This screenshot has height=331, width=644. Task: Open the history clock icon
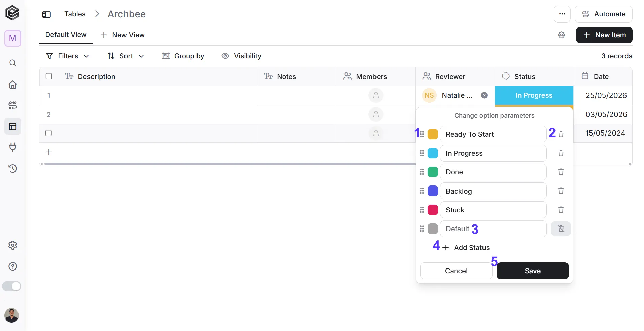pos(13,168)
